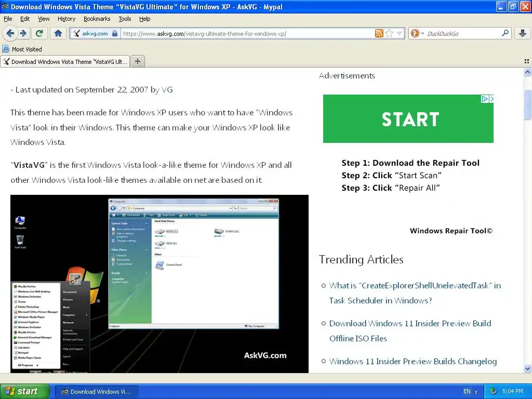
Task: Click 'Step 1: Download the Repair Tool' text
Action: [x=410, y=163]
